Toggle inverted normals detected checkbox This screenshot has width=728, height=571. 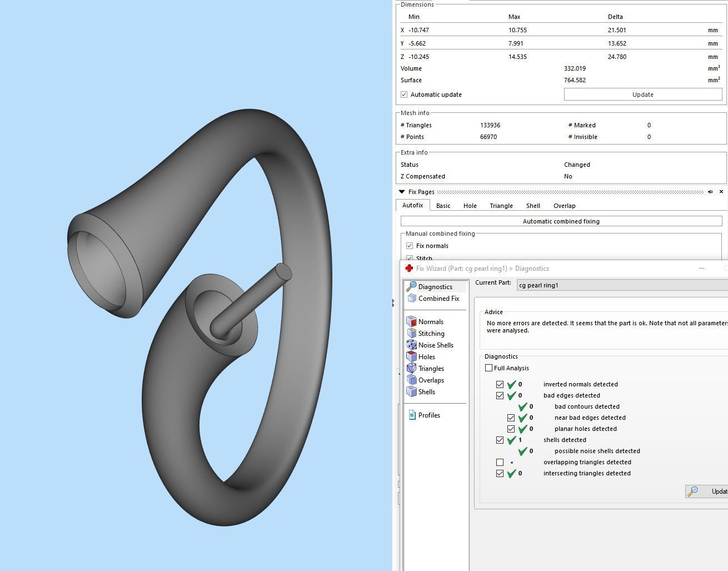[500, 384]
